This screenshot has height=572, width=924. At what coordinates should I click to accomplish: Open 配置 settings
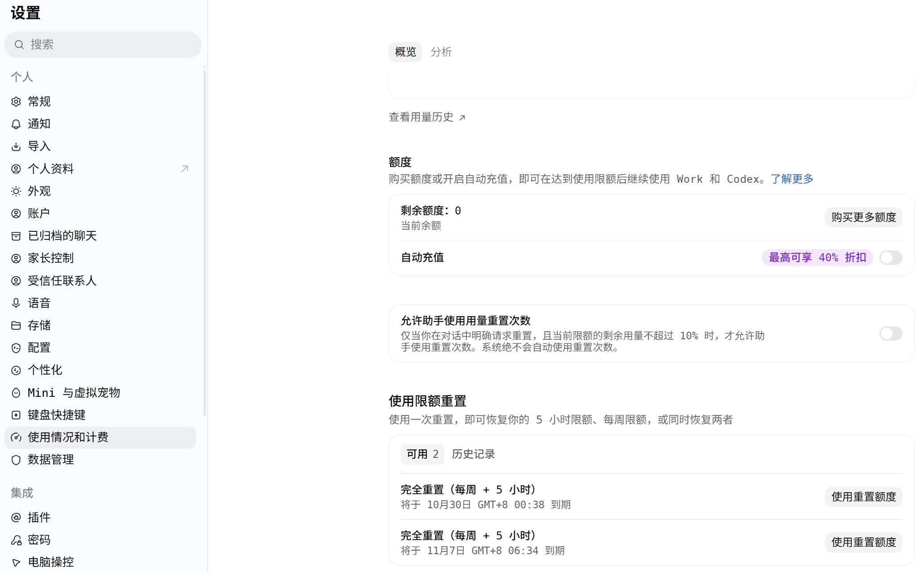[x=100, y=348]
